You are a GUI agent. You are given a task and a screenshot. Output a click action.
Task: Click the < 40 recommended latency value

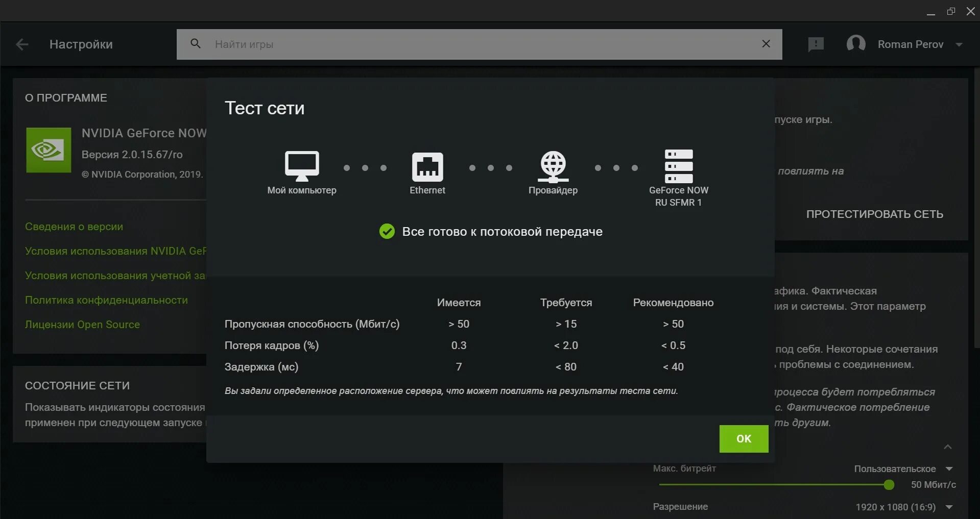pos(673,367)
